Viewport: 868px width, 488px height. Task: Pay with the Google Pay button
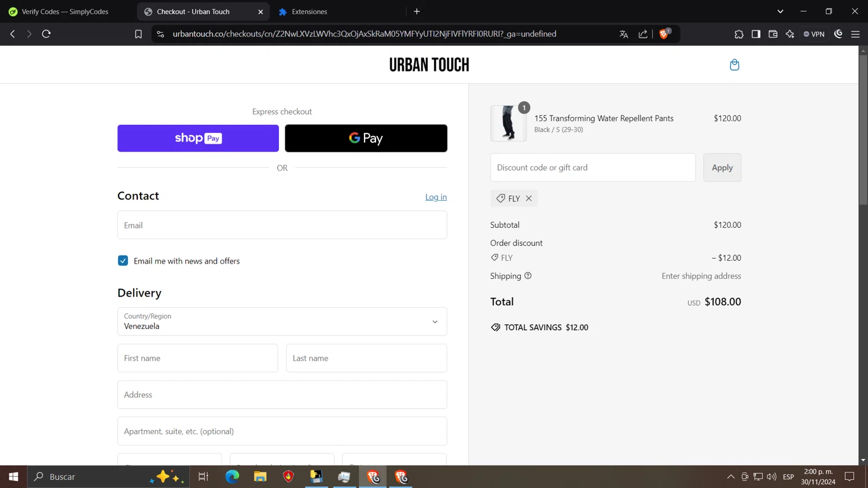[x=366, y=138]
